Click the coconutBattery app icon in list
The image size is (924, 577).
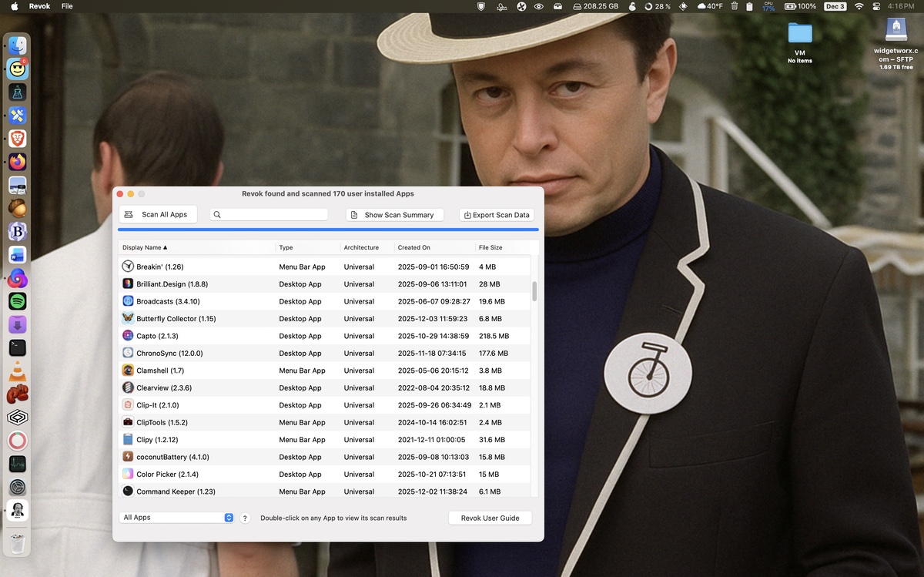pos(128,457)
